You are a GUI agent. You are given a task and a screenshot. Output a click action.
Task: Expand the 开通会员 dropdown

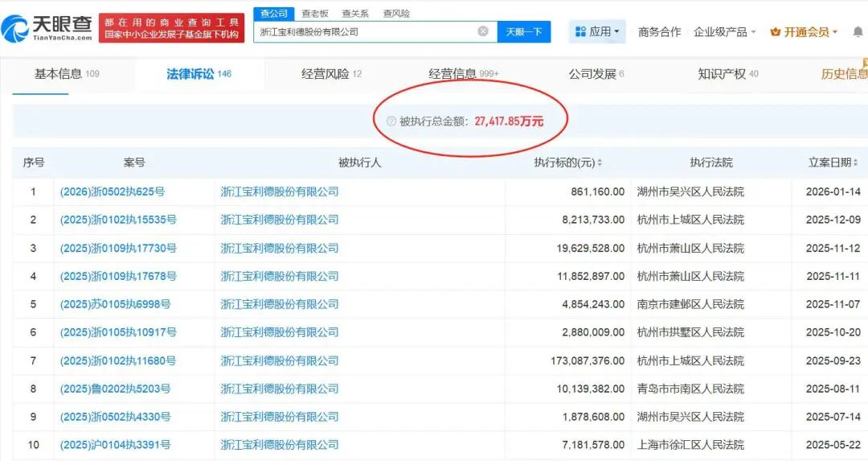click(803, 32)
